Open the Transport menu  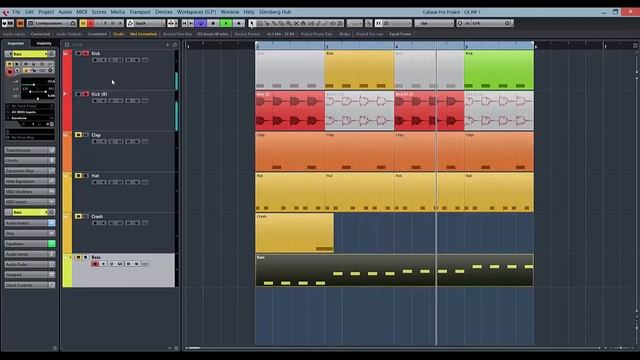[x=140, y=12]
